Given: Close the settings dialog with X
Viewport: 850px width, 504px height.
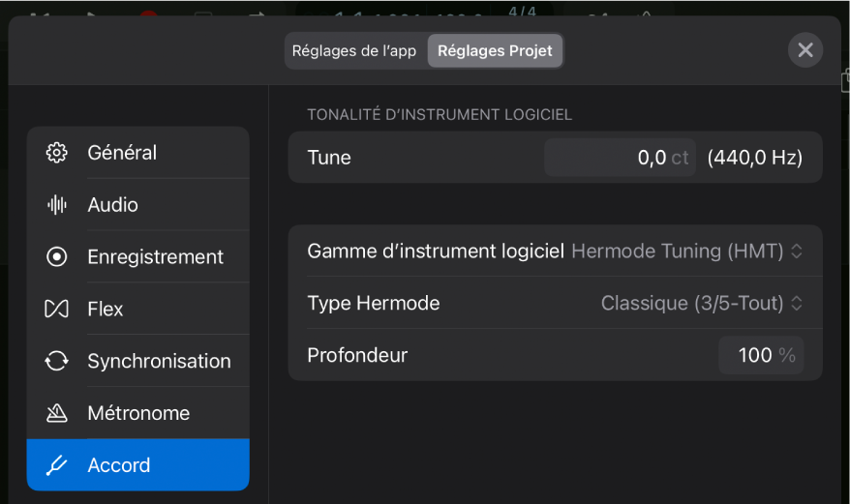Looking at the screenshot, I should click(804, 50).
